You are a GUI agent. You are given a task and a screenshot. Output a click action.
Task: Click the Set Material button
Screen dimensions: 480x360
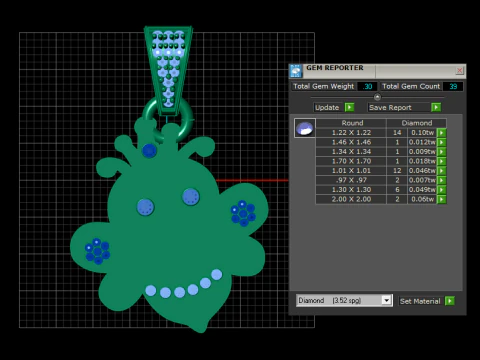tap(420, 301)
